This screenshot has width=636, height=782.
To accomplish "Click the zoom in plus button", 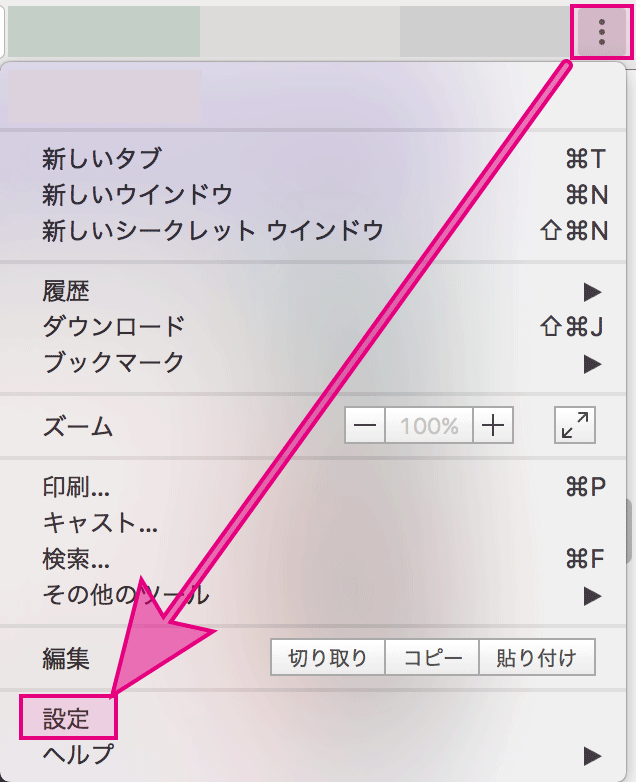I will tap(493, 425).
